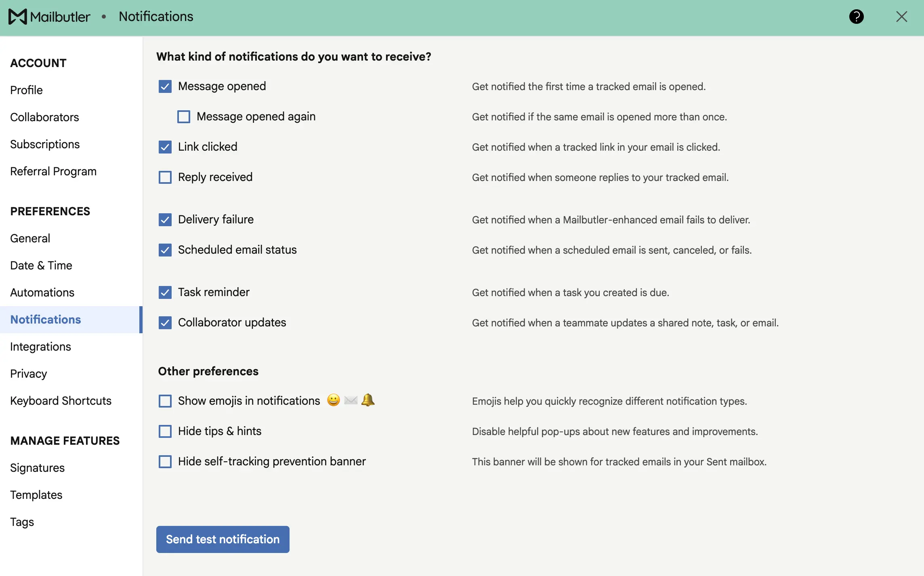
Task: Check the Reply received checkbox
Action: [165, 177]
